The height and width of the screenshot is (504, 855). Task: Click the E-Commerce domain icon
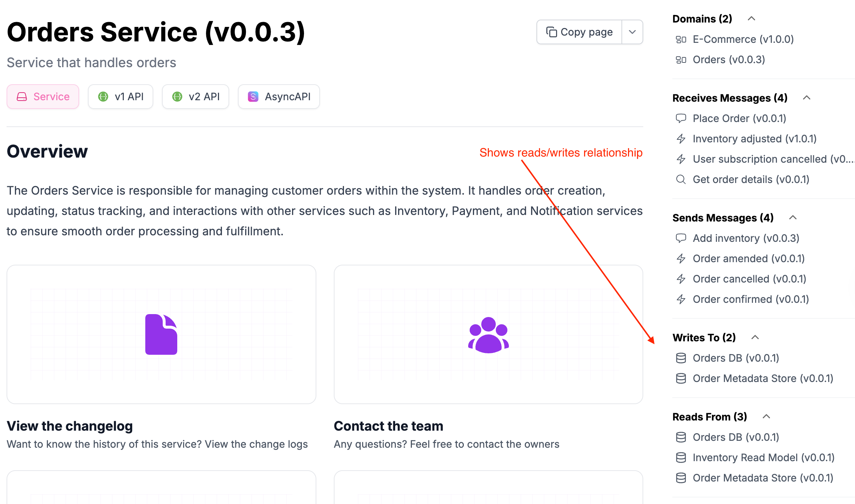click(x=681, y=39)
